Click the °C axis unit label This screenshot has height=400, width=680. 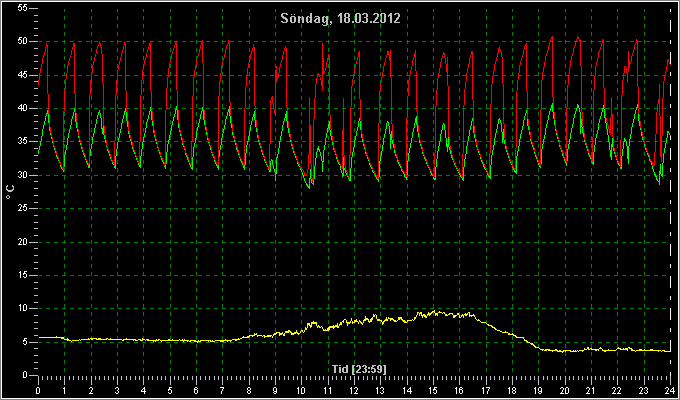click(10, 192)
